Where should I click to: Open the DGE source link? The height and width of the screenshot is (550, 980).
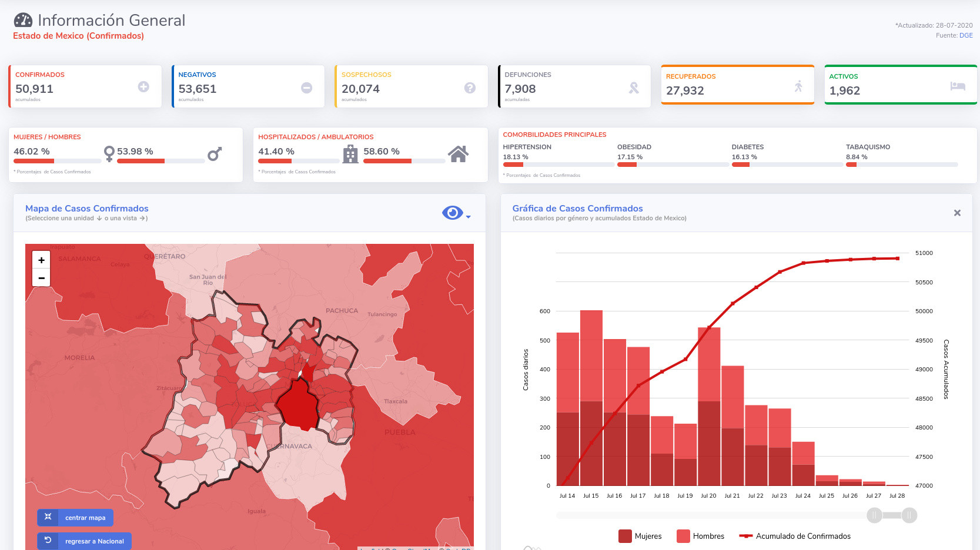coord(966,35)
